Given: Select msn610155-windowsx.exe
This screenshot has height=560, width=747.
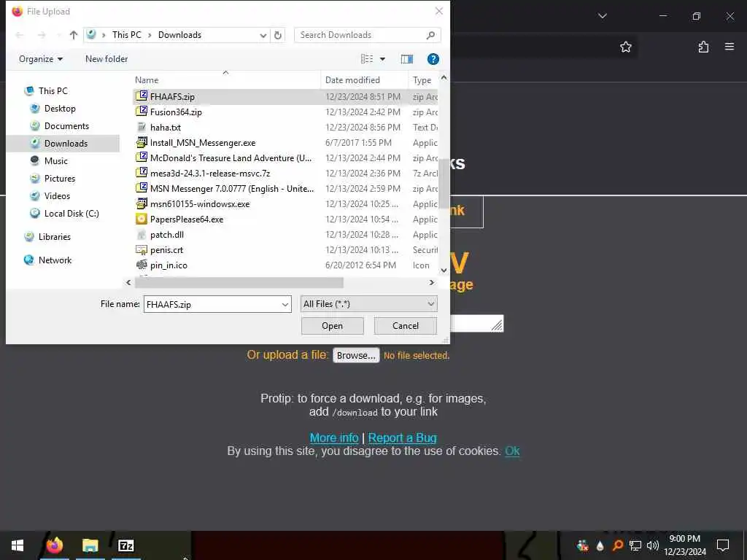Looking at the screenshot, I should [285, 204].
